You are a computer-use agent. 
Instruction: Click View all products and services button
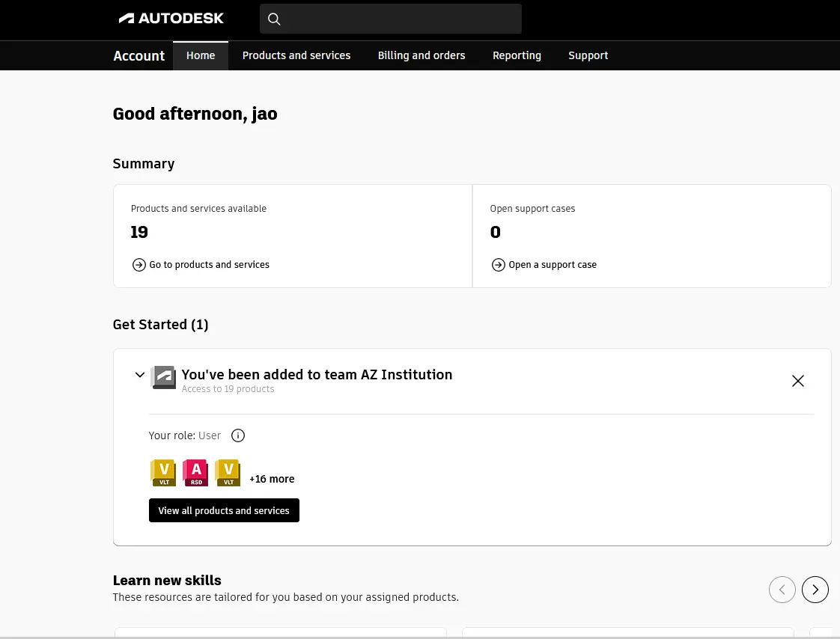point(224,510)
